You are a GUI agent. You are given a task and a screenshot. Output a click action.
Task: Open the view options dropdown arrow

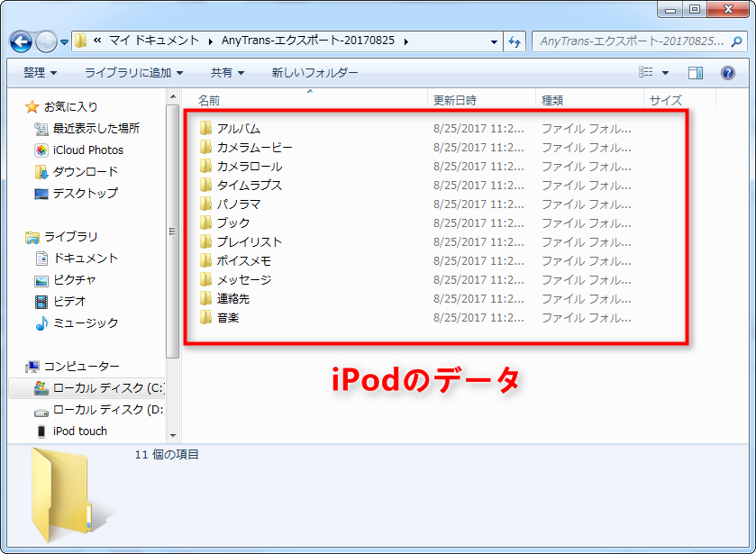665,73
